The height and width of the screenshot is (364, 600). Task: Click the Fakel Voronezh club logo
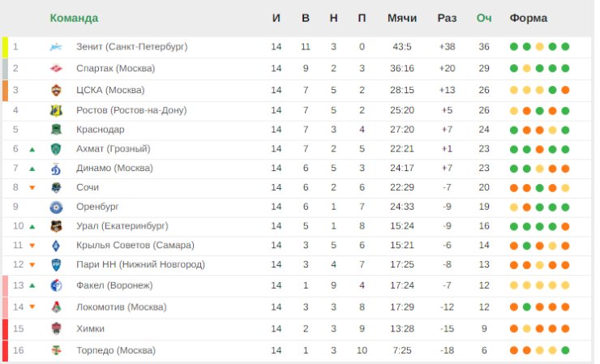(x=56, y=285)
